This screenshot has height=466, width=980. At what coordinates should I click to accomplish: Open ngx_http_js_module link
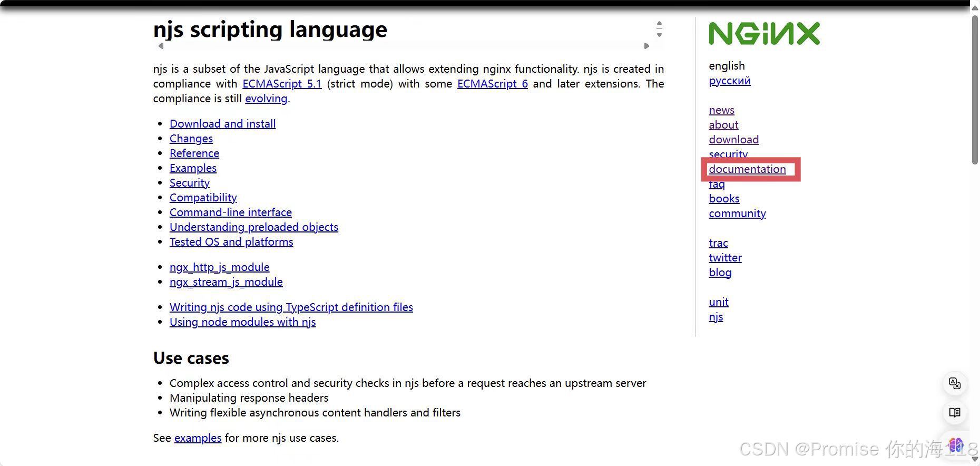220,267
